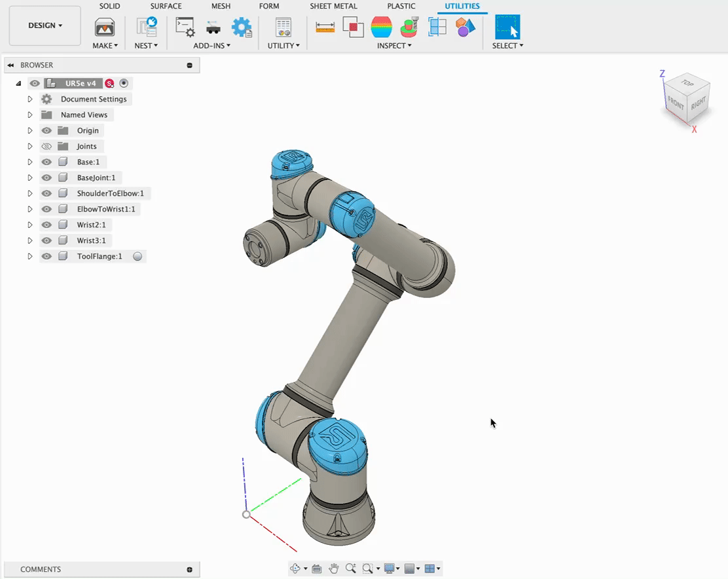
Task: Hide the ShoulderToElbow:1 component
Action: tap(46, 193)
